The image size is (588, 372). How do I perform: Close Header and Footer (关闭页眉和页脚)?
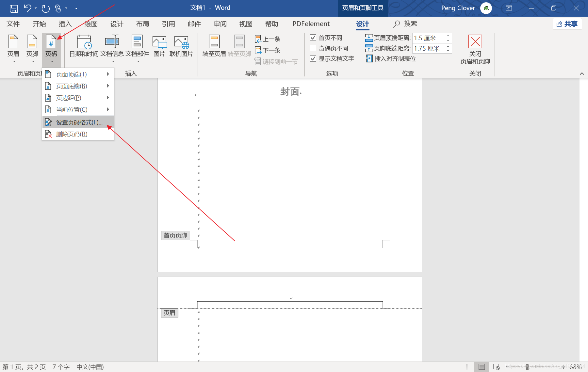tap(475, 50)
